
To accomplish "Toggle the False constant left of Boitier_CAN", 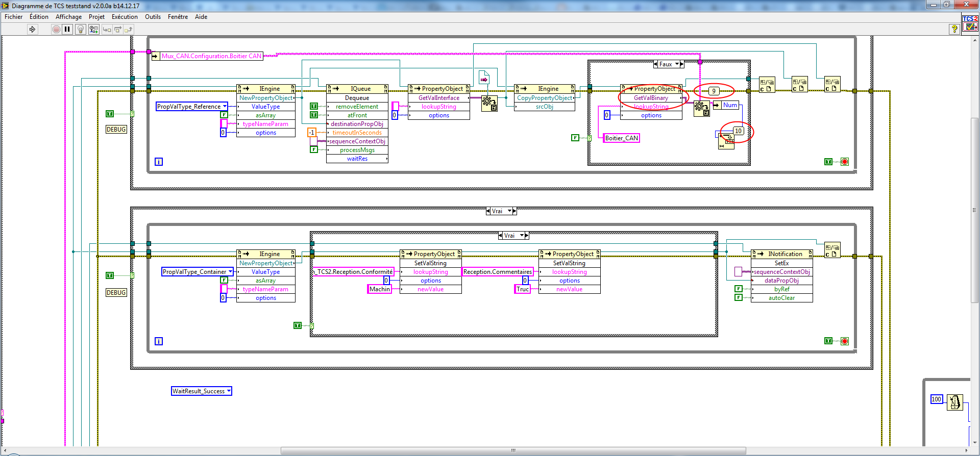I will (575, 138).
